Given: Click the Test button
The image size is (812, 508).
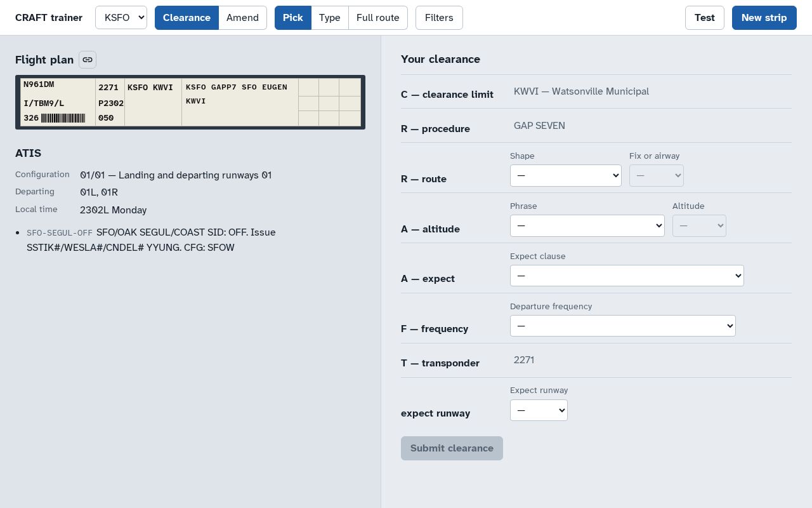Looking at the screenshot, I should click(x=704, y=18).
